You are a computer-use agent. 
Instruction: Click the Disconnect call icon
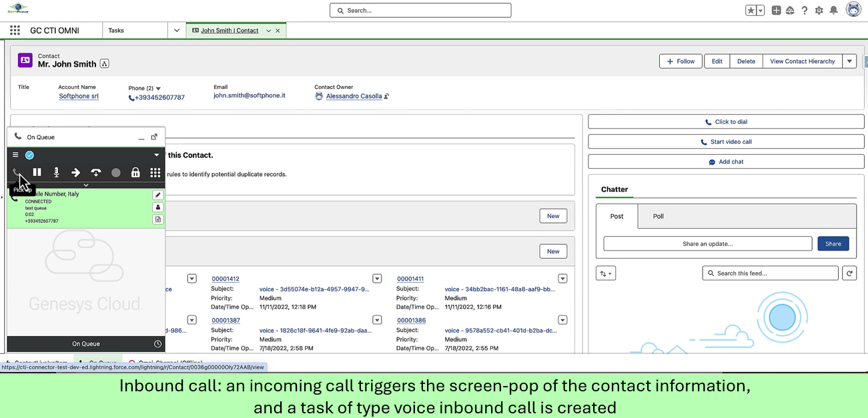tap(96, 173)
